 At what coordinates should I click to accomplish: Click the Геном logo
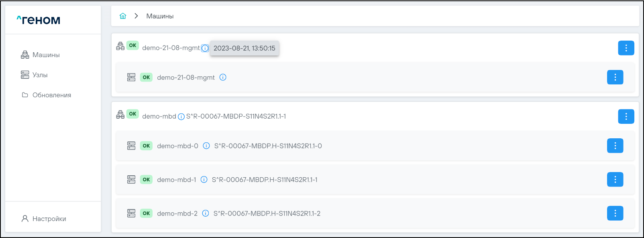tap(39, 20)
